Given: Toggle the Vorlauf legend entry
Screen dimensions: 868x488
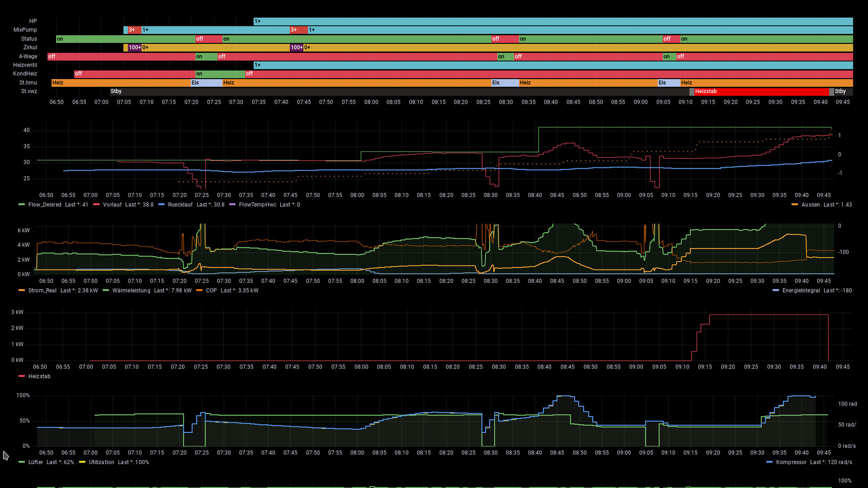Looking at the screenshot, I should point(112,205).
